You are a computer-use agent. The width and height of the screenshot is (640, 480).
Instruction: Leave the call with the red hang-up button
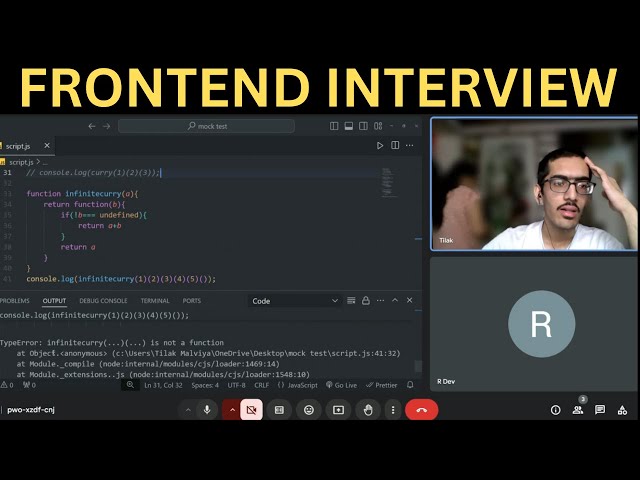tap(422, 409)
